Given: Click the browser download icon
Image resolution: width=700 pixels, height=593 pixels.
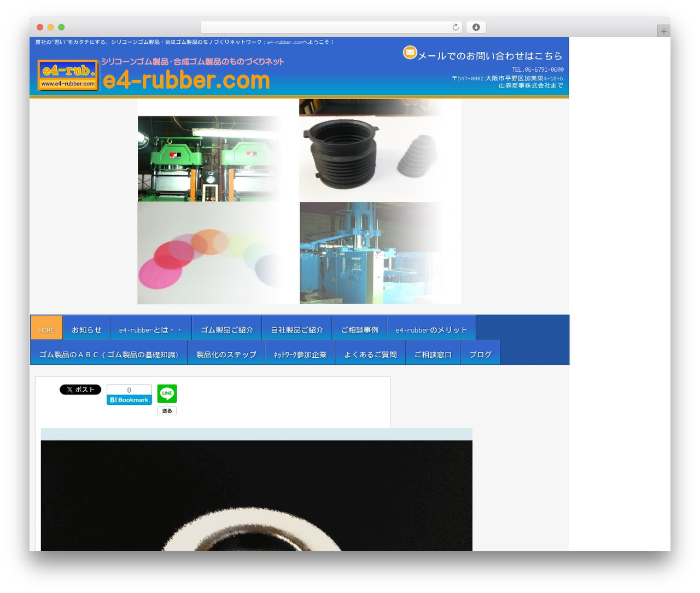Looking at the screenshot, I should 476,27.
